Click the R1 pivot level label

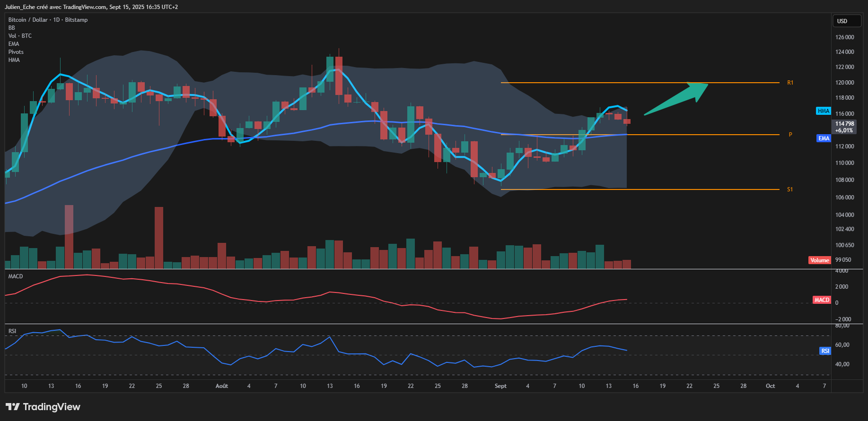pos(790,83)
